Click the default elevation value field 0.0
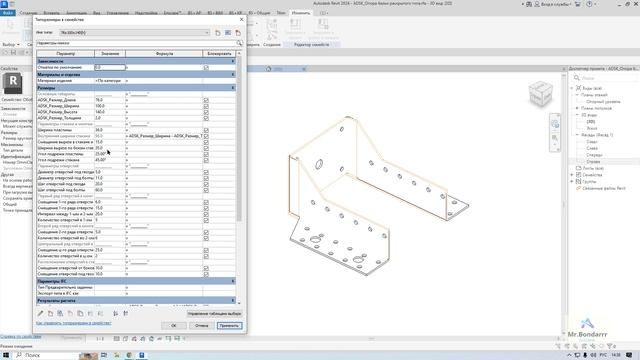The width and height of the screenshot is (640, 360). (110, 67)
